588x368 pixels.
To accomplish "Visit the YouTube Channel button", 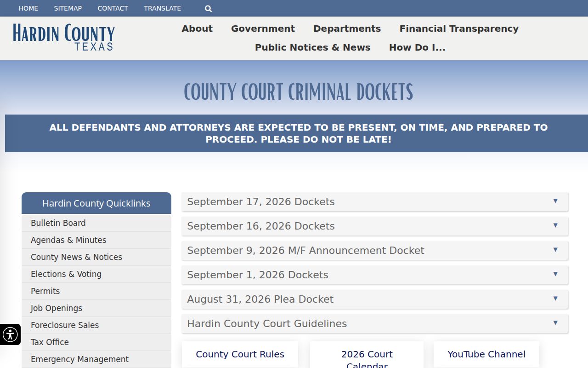I will [x=486, y=354].
